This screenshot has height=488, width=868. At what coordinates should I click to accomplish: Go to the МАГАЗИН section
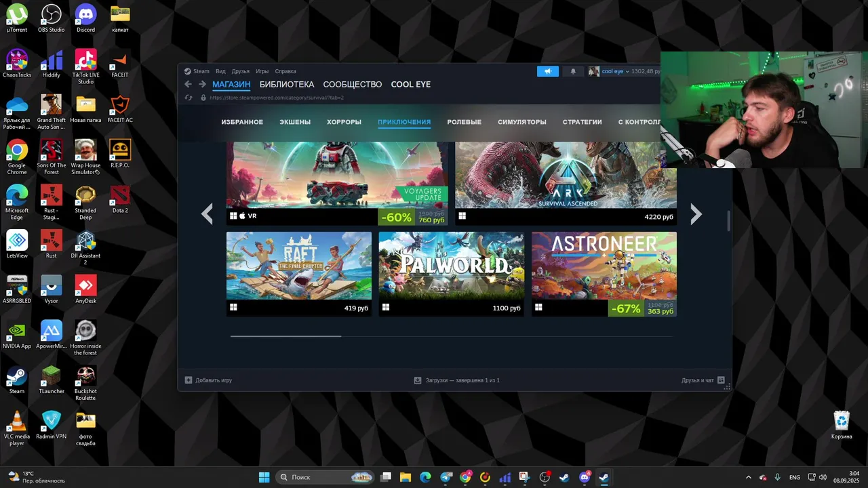click(231, 85)
